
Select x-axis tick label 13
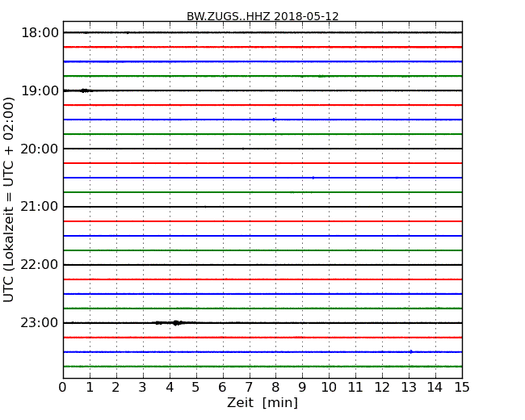tap(409, 388)
